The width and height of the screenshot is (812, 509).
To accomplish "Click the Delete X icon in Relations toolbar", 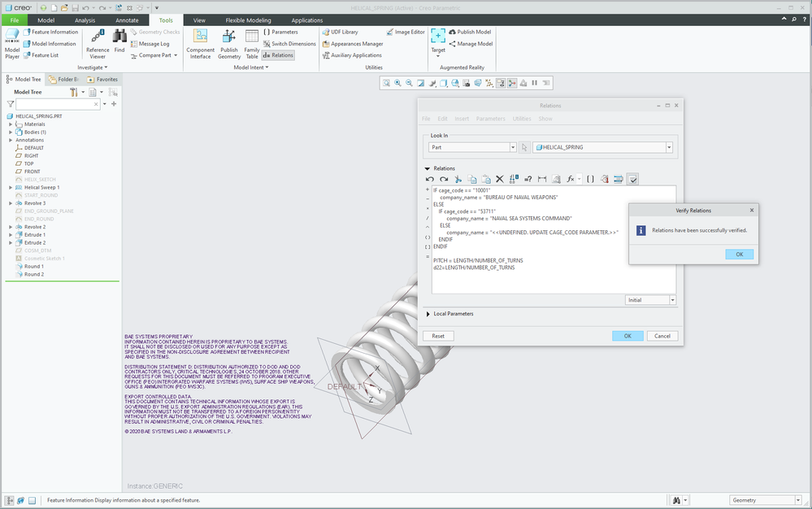I will pos(500,179).
